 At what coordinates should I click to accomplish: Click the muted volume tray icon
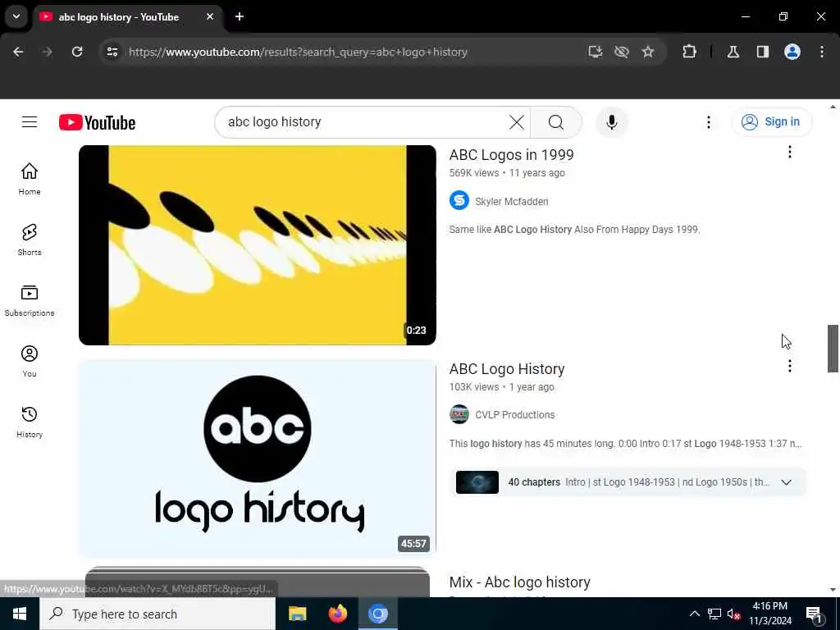tap(733, 614)
